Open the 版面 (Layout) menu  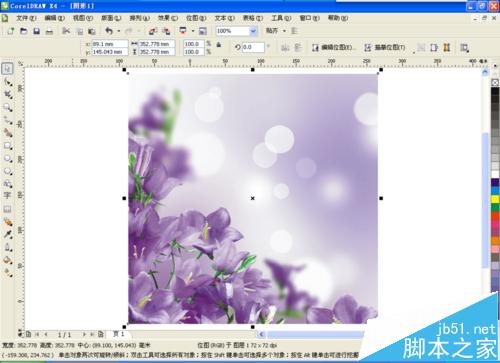click(111, 18)
